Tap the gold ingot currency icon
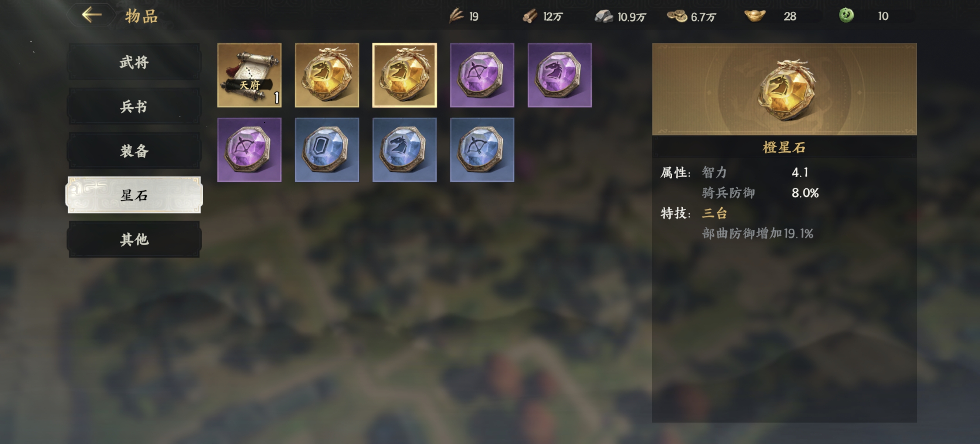This screenshot has height=444, width=980. tap(755, 16)
